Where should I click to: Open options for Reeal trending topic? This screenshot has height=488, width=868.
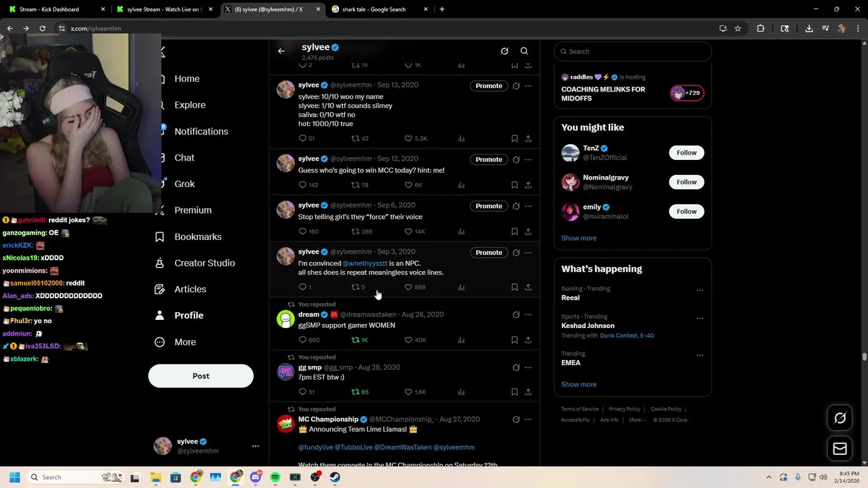click(700, 290)
